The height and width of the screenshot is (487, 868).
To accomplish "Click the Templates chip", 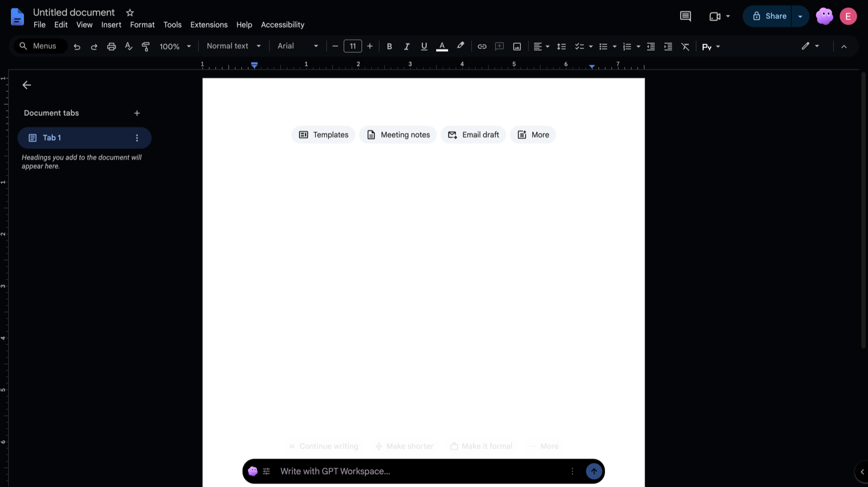I will coord(323,135).
